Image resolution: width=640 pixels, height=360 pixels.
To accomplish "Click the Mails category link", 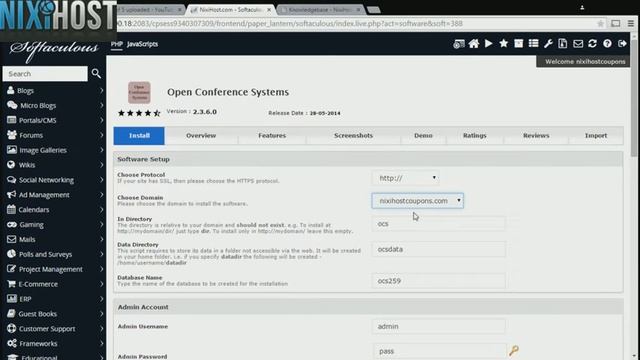I will 27,239.
